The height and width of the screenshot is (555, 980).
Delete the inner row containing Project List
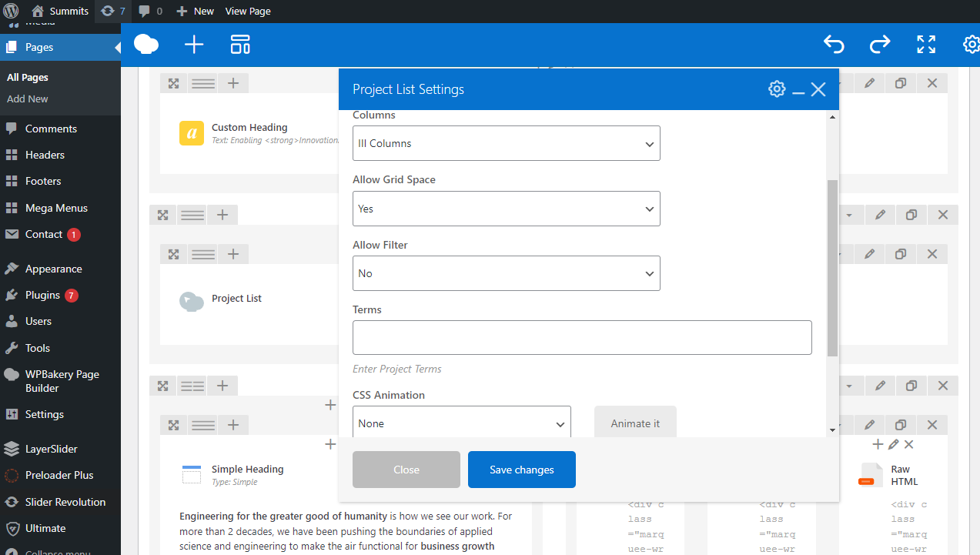[932, 254]
